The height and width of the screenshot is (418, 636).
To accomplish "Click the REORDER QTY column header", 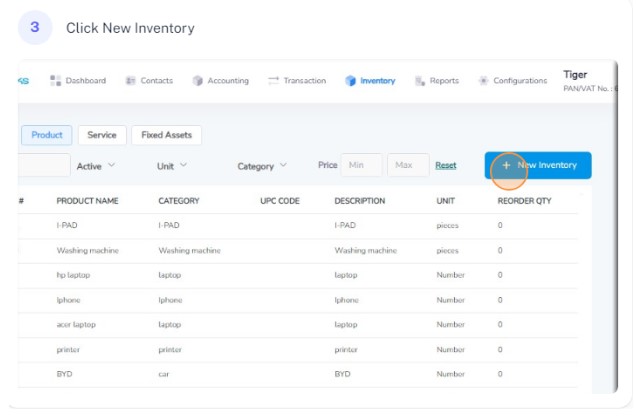I will pyautogui.click(x=524, y=201).
